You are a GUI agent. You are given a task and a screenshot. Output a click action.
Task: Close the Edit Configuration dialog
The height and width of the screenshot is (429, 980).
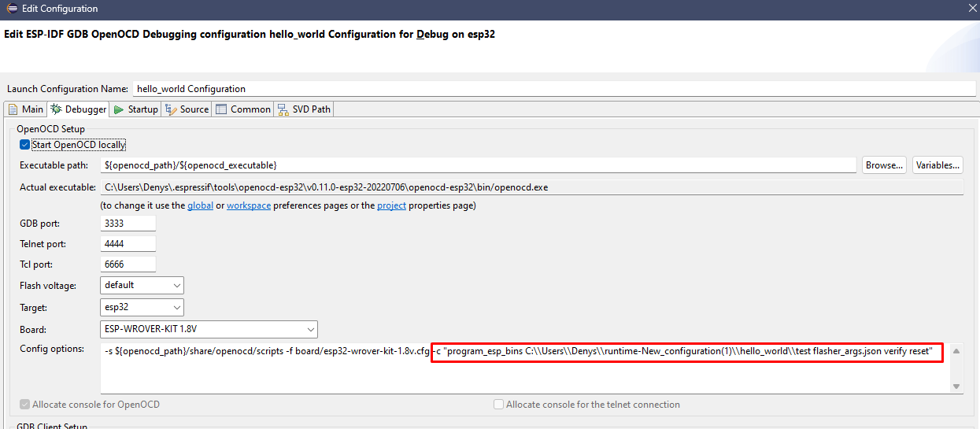(x=971, y=9)
